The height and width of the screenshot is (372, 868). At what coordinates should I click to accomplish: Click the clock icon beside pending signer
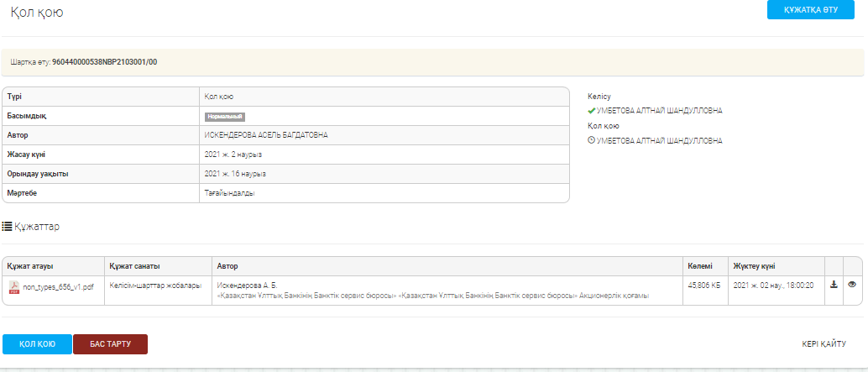click(x=592, y=140)
